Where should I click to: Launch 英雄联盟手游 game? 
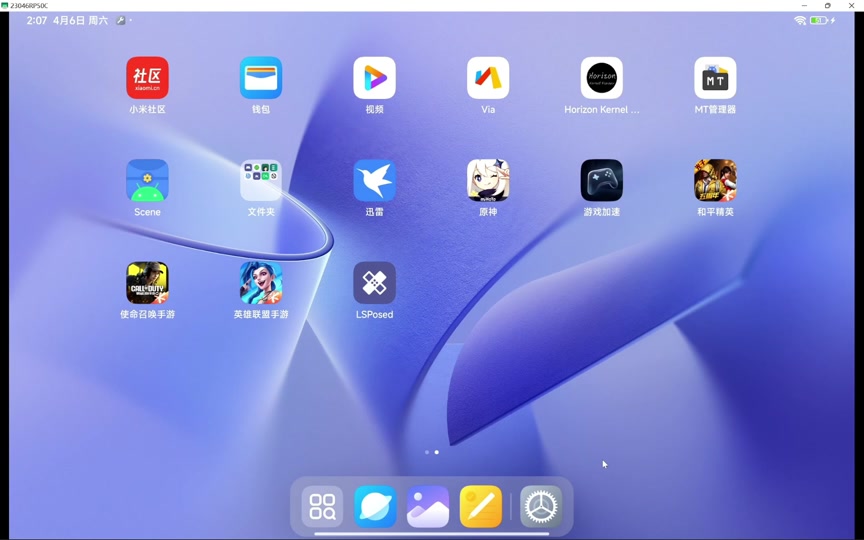[261, 283]
